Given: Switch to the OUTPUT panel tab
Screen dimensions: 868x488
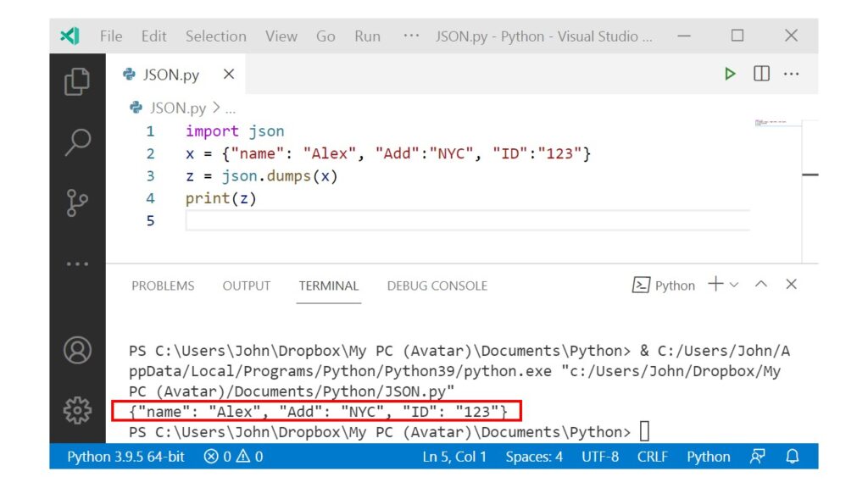Looking at the screenshot, I should (x=247, y=286).
